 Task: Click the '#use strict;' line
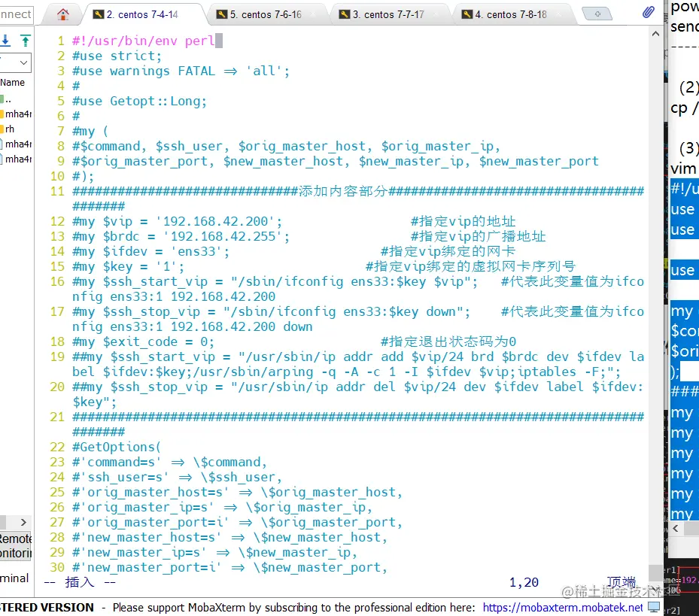117,56
